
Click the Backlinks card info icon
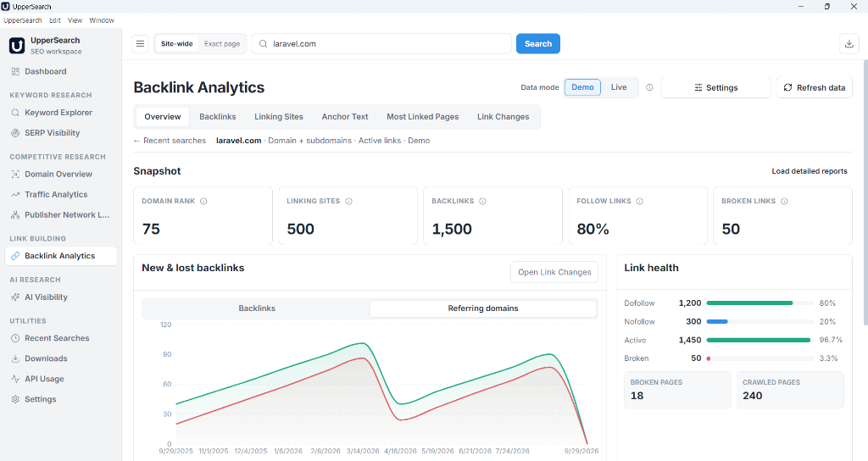pyautogui.click(x=482, y=202)
